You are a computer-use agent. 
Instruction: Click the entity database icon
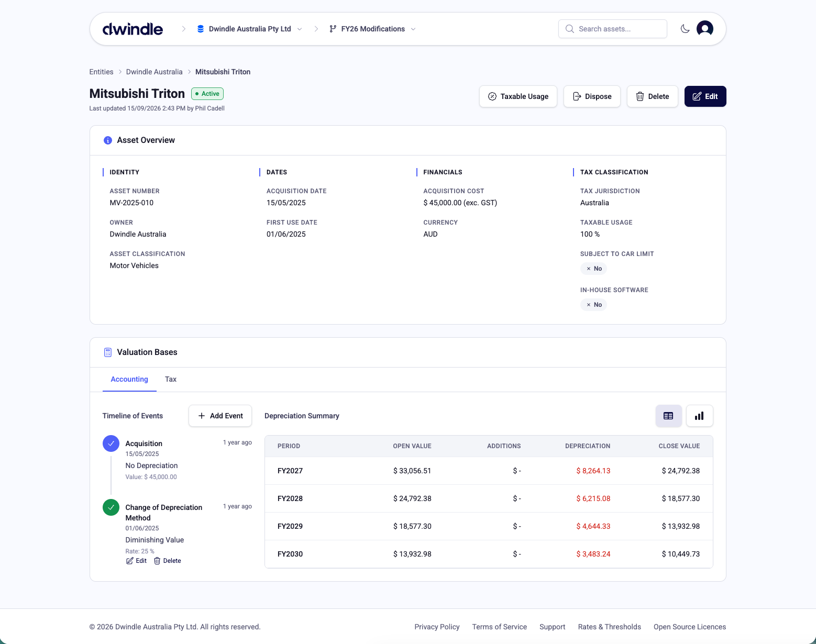tap(201, 29)
